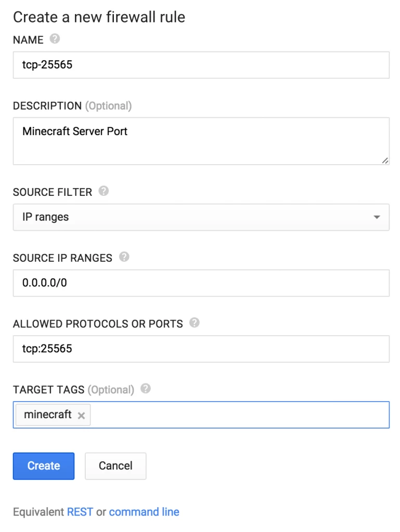Open the Equivalent REST link
The image size is (400, 532).
(80, 512)
